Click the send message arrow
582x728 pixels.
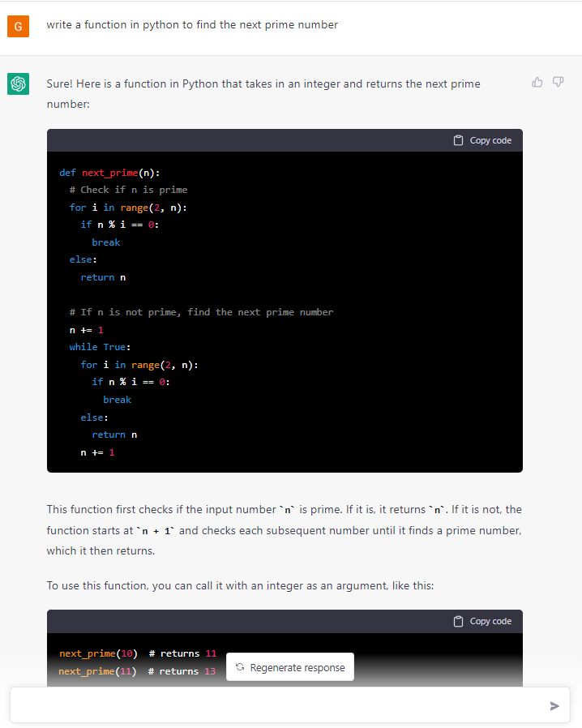(x=555, y=705)
